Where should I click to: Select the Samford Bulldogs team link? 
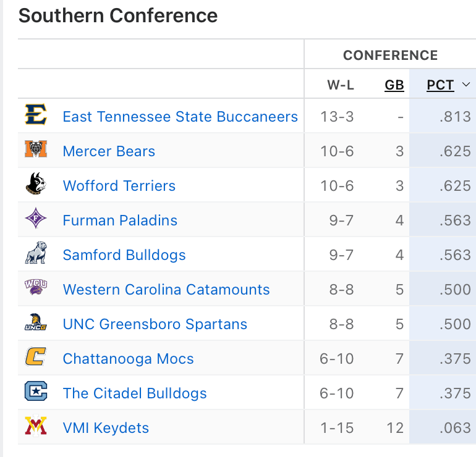[x=124, y=255]
